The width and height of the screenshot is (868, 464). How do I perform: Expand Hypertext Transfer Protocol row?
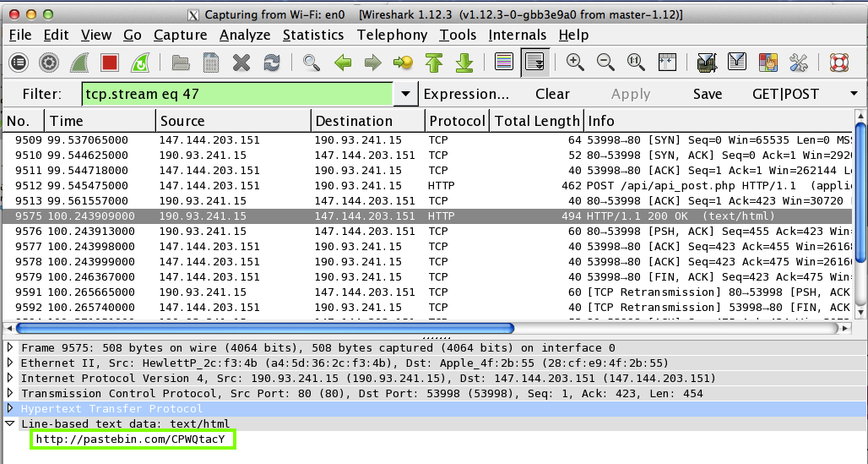pos(10,408)
